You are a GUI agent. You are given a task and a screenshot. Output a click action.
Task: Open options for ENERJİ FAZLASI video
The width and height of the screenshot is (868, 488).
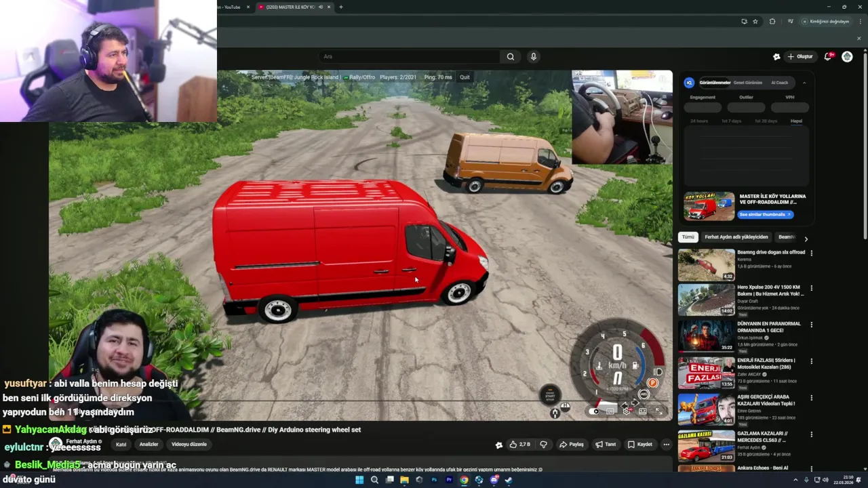coord(811,361)
